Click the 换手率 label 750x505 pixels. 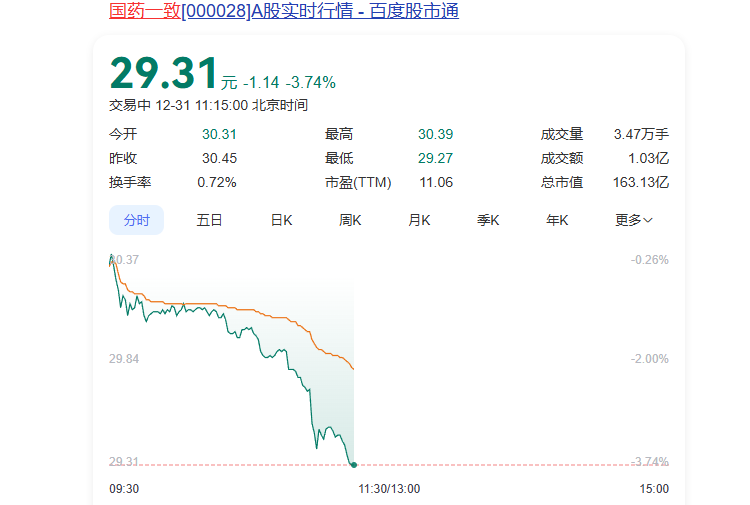pos(130,182)
